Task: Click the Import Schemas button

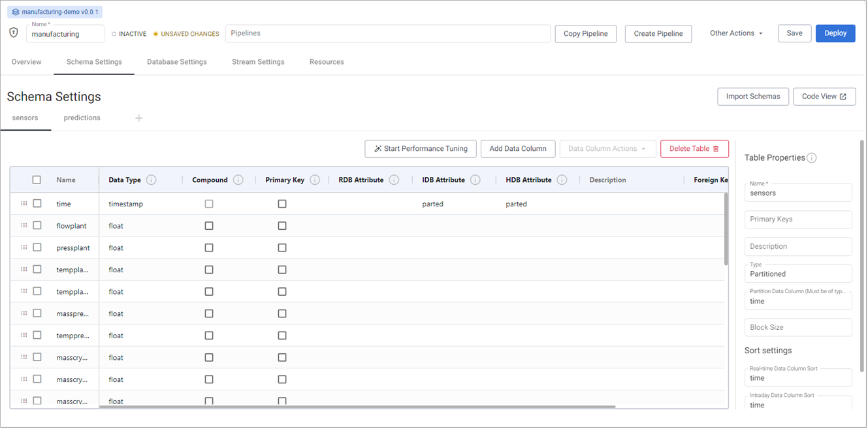Action: [x=752, y=96]
